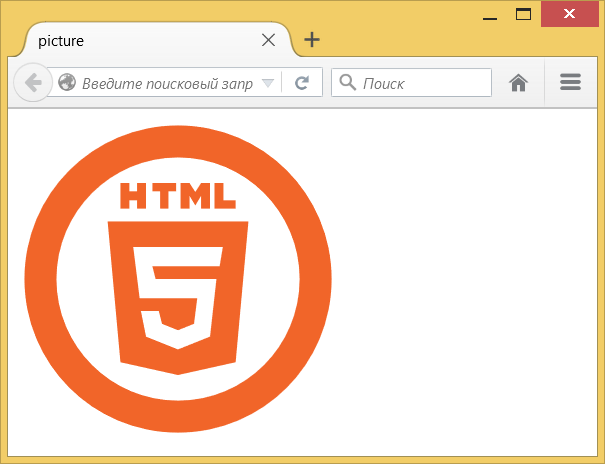Open the home page via house icon
This screenshot has height=464, width=605.
tap(518, 83)
